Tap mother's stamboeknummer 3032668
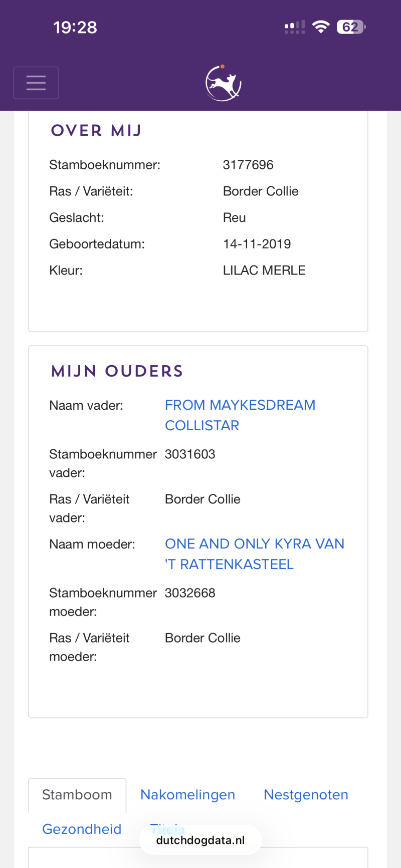The width and height of the screenshot is (401, 868). [190, 593]
